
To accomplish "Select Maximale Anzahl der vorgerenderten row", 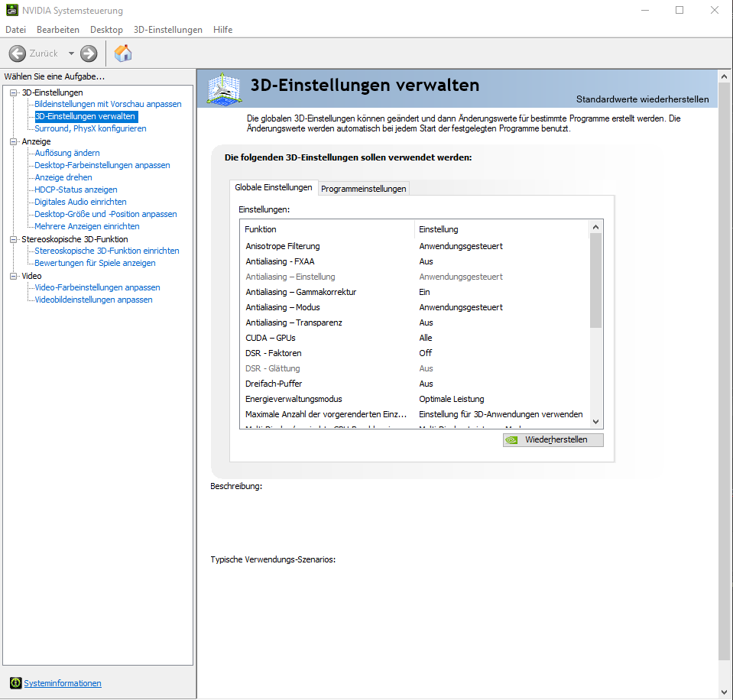I will click(414, 414).
